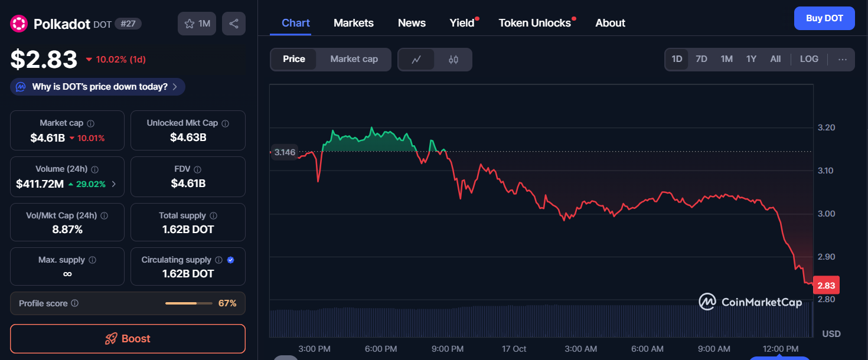Click the CoinMarketCap watermark logo on chart
Screen dimensions: 868x360
(706, 302)
